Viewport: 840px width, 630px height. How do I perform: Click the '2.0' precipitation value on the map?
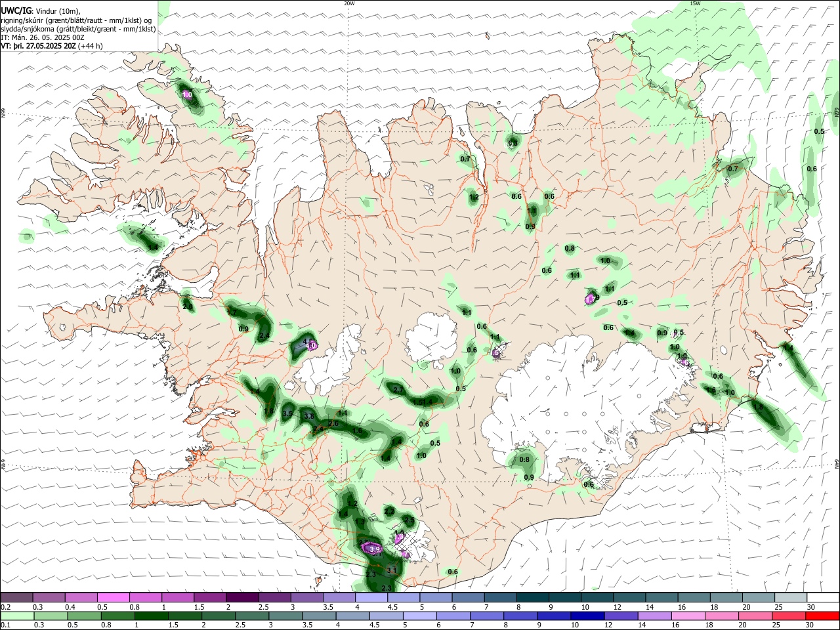(188, 306)
